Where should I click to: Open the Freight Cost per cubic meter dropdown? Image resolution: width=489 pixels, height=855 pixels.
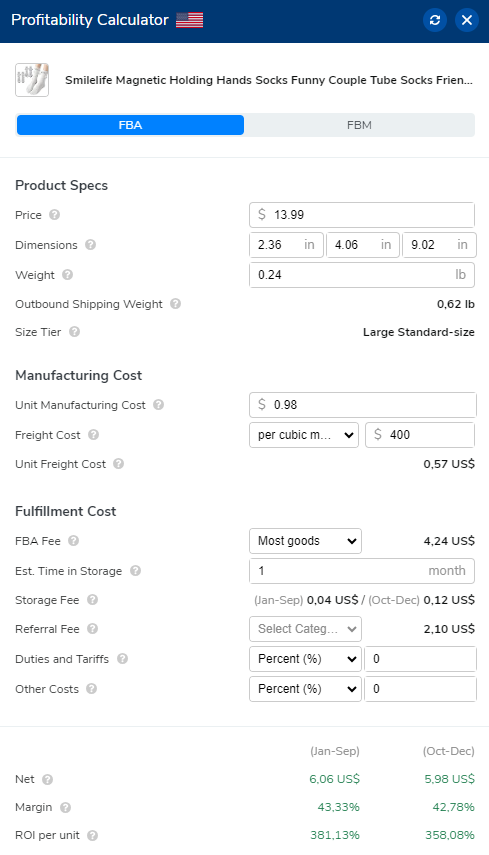pyautogui.click(x=304, y=435)
